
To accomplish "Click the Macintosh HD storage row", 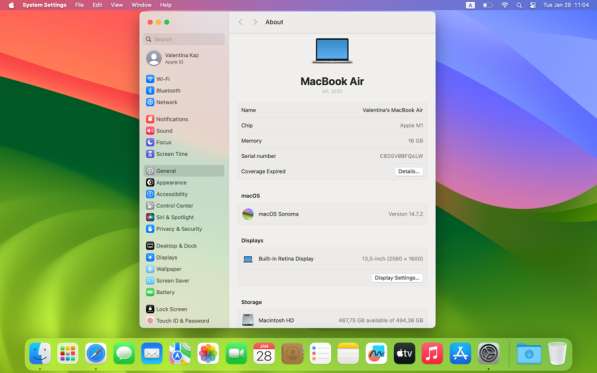I will pyautogui.click(x=332, y=320).
